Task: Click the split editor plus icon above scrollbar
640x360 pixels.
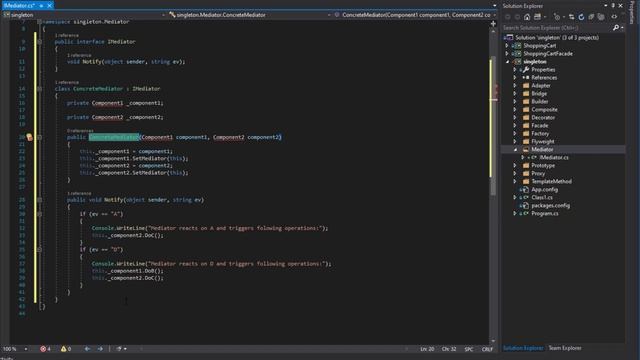Action: (x=493, y=24)
